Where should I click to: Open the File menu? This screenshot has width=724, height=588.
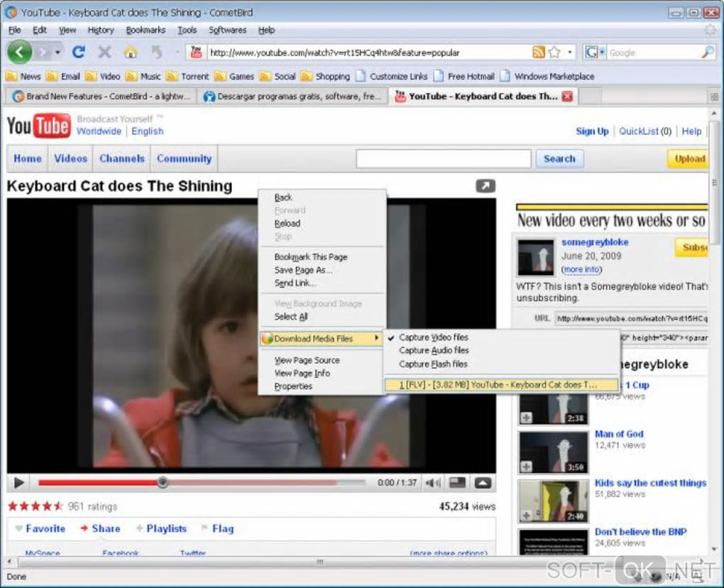tap(15, 30)
